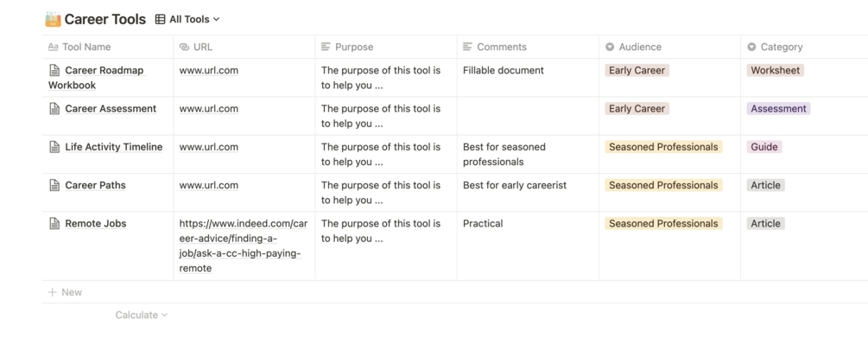Click the purple Assessment category tag
The width and height of the screenshot is (868, 351).
click(x=778, y=109)
